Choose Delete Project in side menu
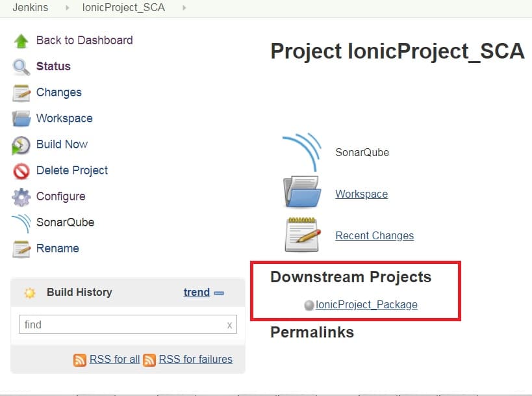Screen dimensions: 532x396 coord(72,170)
